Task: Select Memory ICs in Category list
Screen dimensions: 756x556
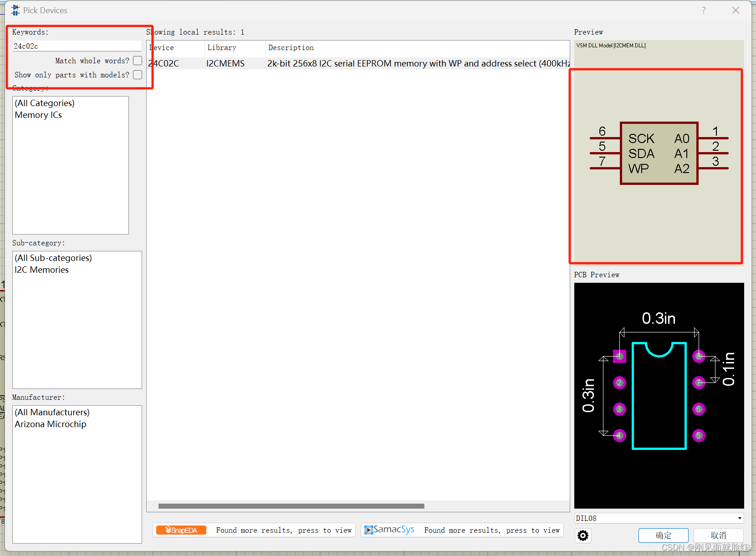Action: [38, 115]
